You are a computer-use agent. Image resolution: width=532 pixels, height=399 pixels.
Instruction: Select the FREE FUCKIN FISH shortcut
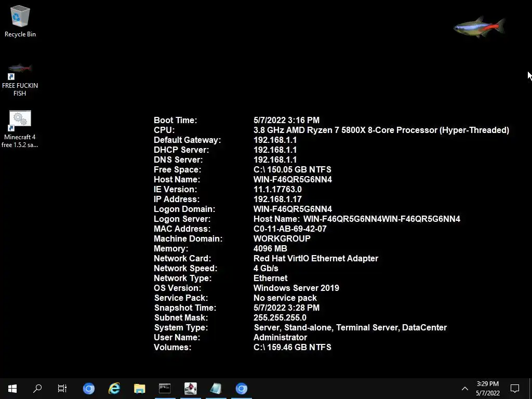pyautogui.click(x=20, y=79)
